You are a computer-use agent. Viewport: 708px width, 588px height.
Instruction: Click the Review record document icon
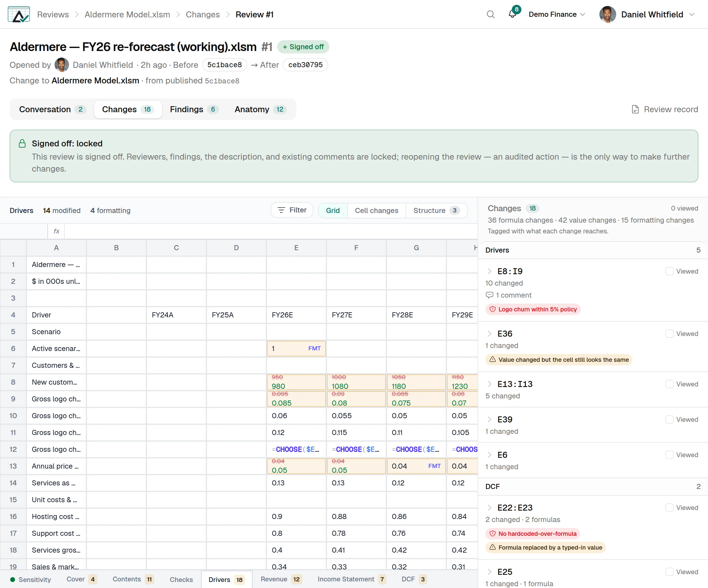point(635,109)
